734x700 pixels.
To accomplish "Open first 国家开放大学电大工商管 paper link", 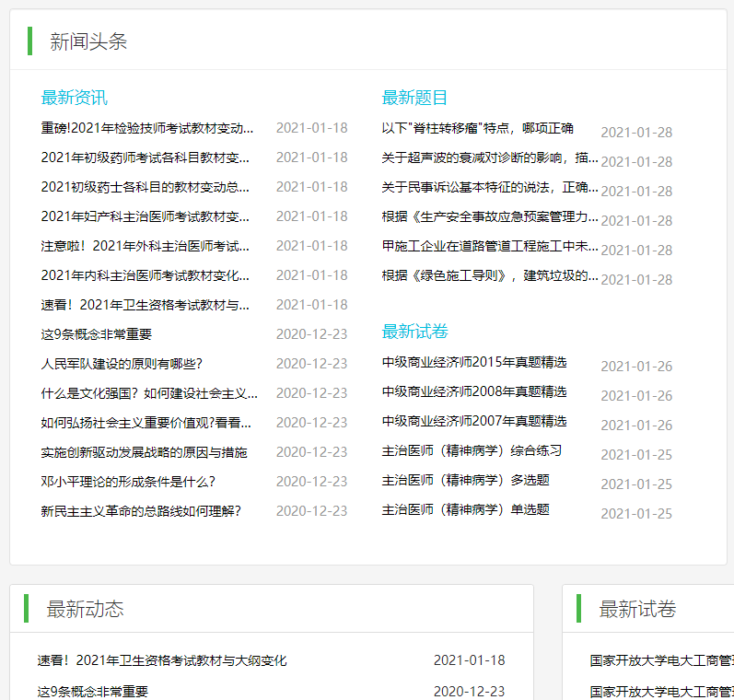I will coord(661,660).
